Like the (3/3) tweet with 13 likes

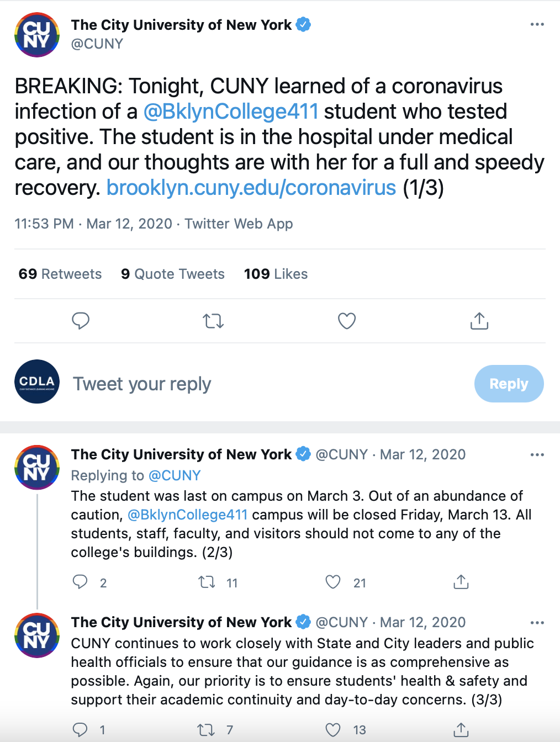(x=333, y=730)
